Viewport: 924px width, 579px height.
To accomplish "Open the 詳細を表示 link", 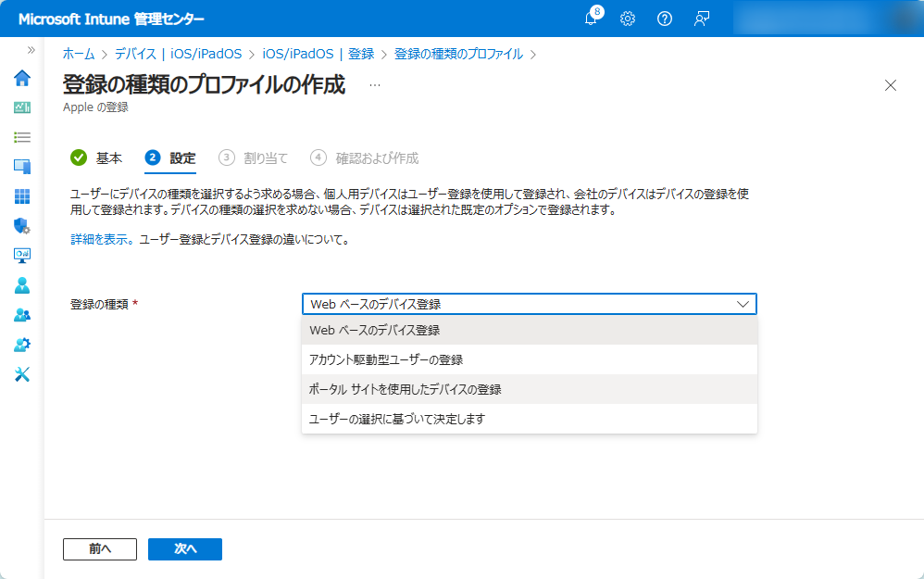I will (102, 239).
